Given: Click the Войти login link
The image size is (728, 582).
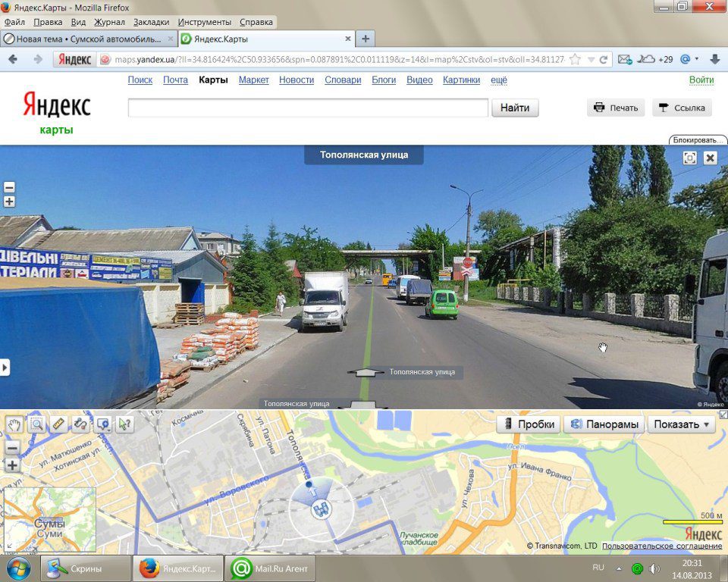Looking at the screenshot, I should (701, 80).
